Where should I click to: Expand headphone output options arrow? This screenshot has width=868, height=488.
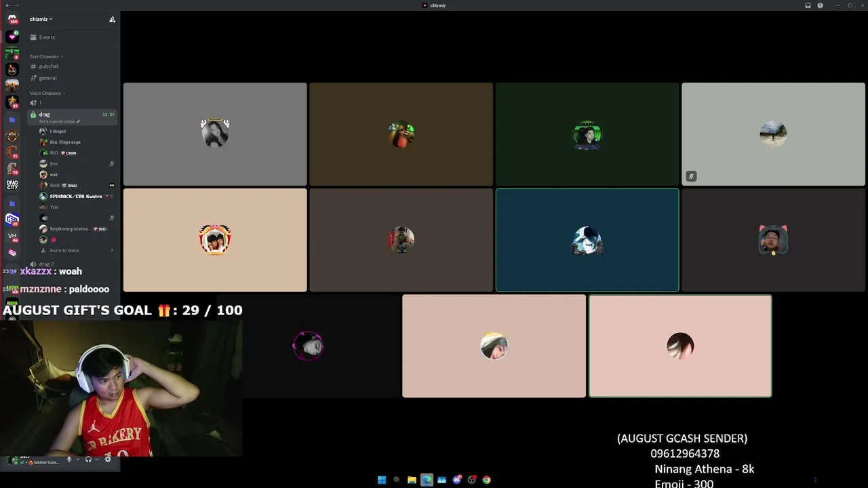[96, 460]
